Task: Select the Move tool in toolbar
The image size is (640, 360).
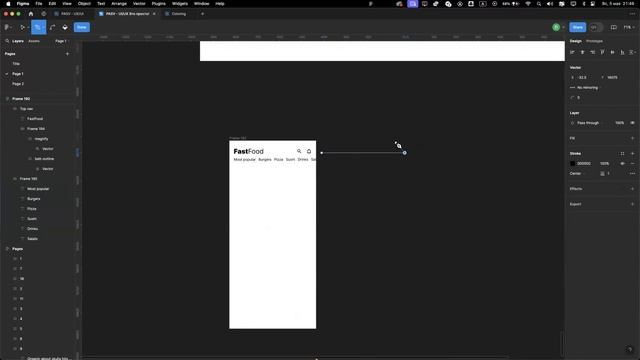Action: (22, 27)
